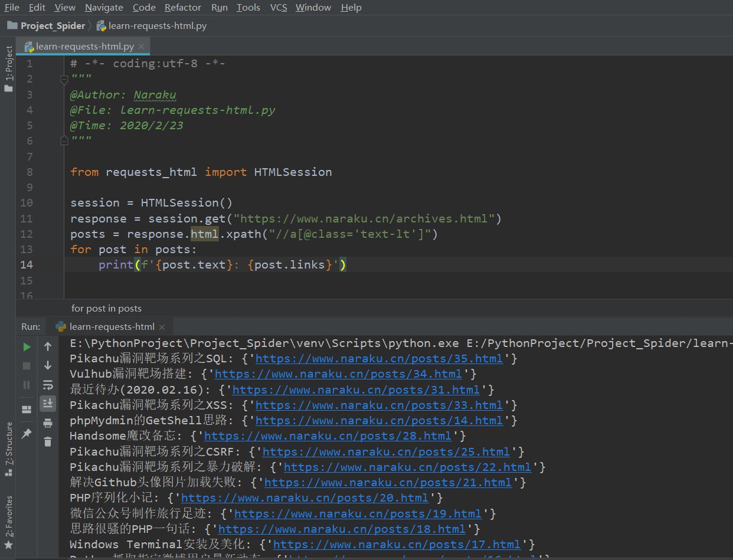Open the View menu
This screenshot has width=733, height=560.
(65, 8)
